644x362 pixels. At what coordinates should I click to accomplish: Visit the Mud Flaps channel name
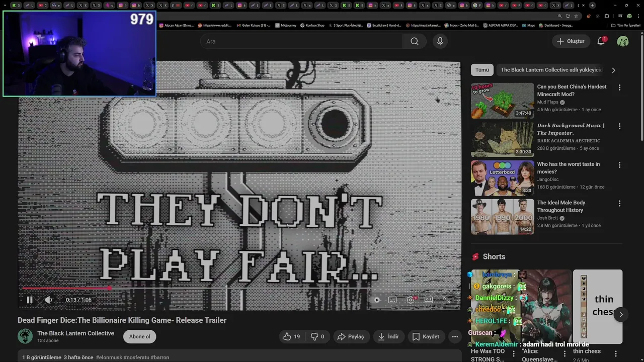pyautogui.click(x=547, y=102)
